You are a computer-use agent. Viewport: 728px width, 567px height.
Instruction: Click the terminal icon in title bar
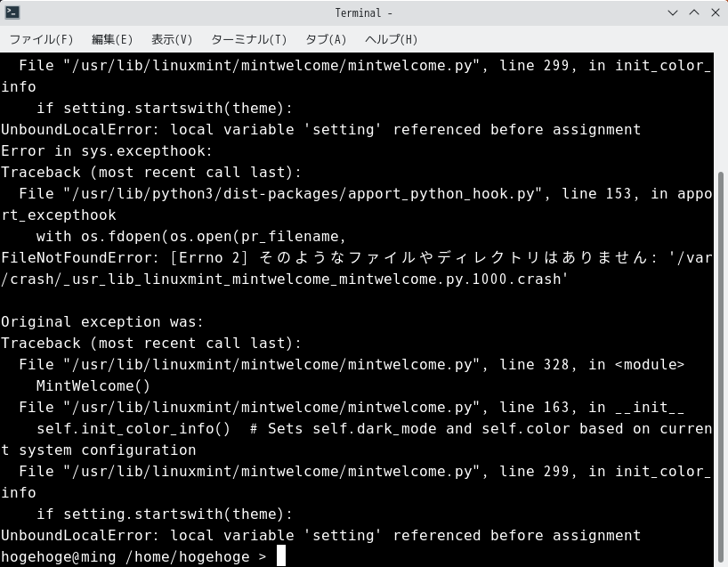coord(12,12)
